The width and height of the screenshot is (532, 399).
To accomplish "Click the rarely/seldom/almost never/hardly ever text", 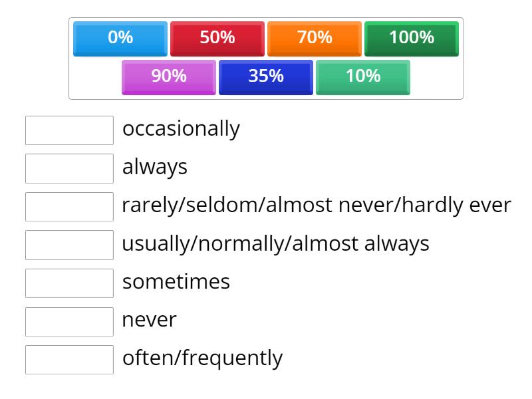I will pyautogui.click(x=317, y=205).
